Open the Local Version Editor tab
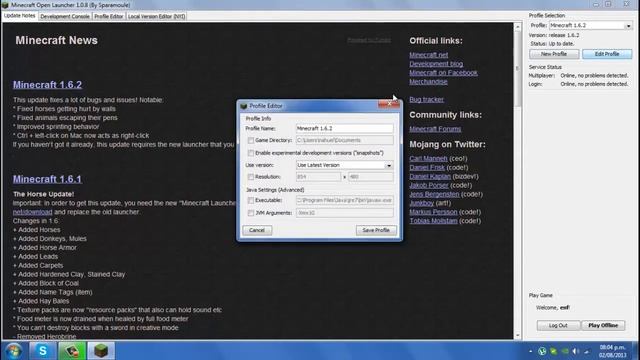Image resolution: width=640 pixels, height=360 pixels. [x=156, y=16]
